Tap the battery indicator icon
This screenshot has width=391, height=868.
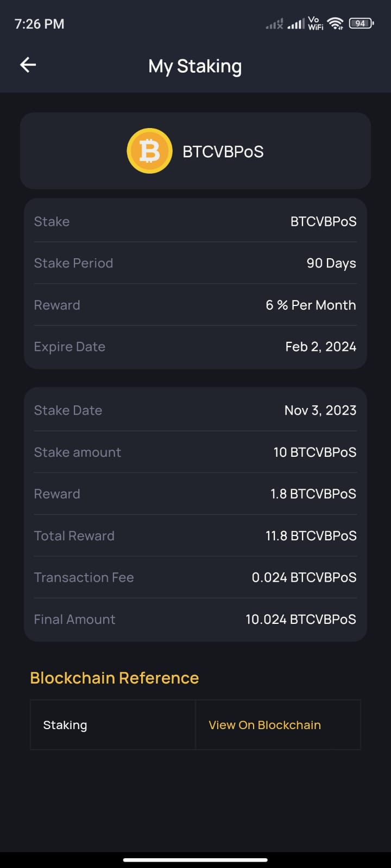[x=361, y=23]
